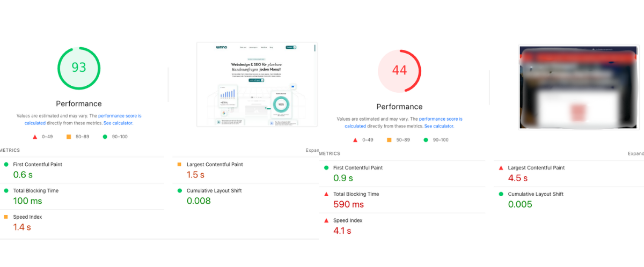Open the winno website screenshot thumbnail
644x267 pixels.
pos(257,84)
